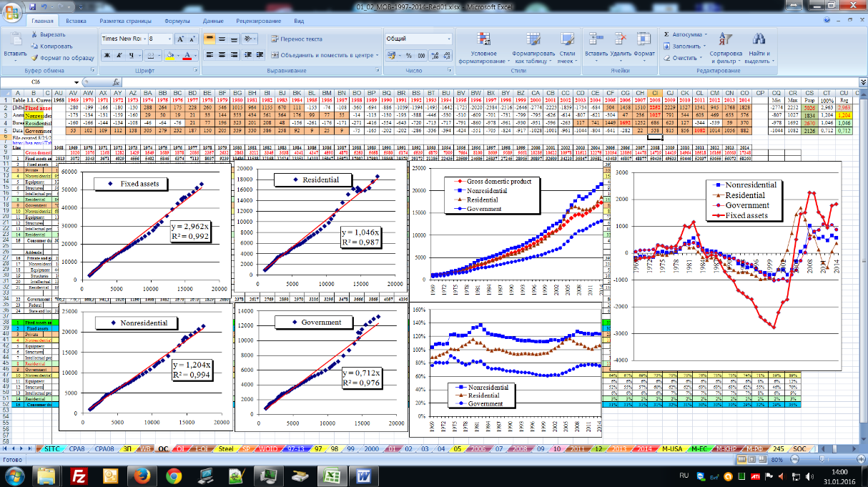Click the increase font size icon
The height and width of the screenshot is (487, 868).
(x=180, y=39)
